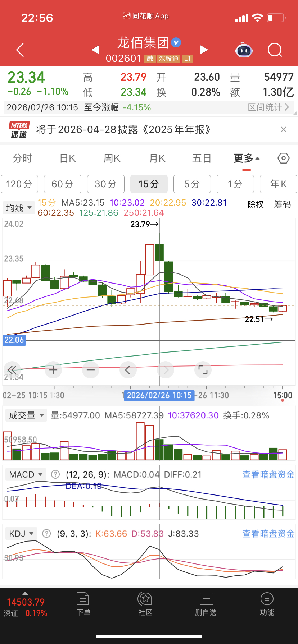Tap the blue verified V badge

tap(176, 42)
